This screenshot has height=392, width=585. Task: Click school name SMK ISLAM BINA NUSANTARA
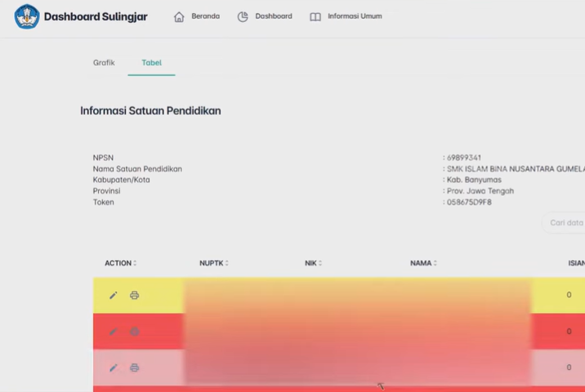[516, 169]
